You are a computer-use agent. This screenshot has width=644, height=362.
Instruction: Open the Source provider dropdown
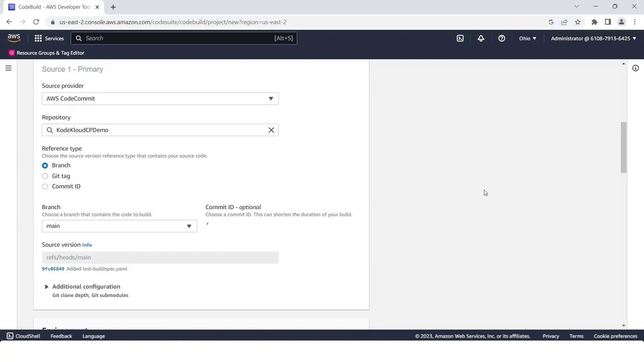[160, 99]
